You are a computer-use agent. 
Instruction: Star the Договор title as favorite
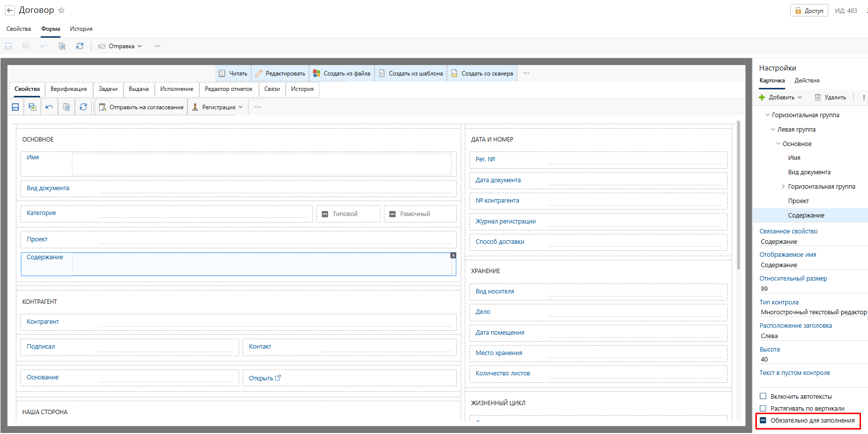62,10
